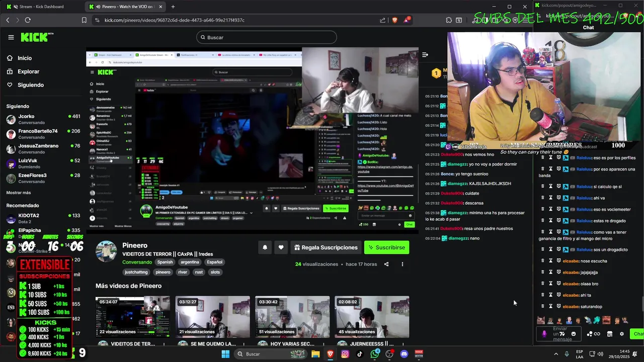Select the Español tag
This screenshot has height=362, width=644.
pyautogui.click(x=214, y=262)
